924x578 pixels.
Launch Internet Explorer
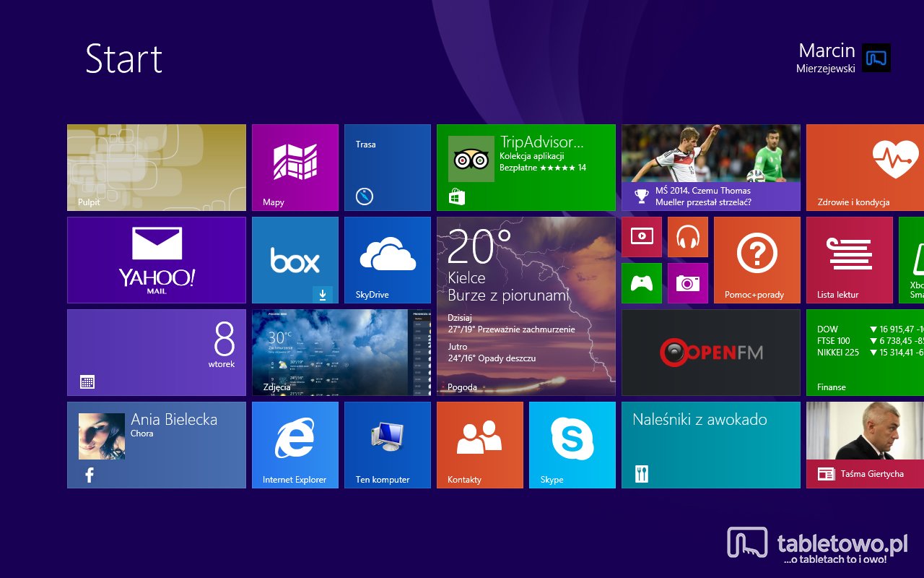click(295, 445)
